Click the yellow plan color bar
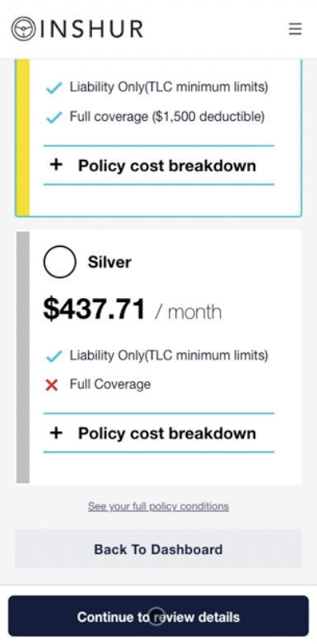 (x=23, y=138)
